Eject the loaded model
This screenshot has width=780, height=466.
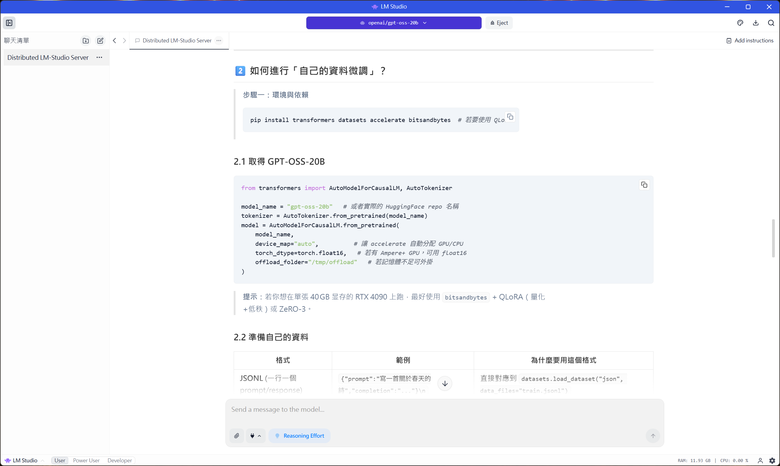[x=499, y=23]
